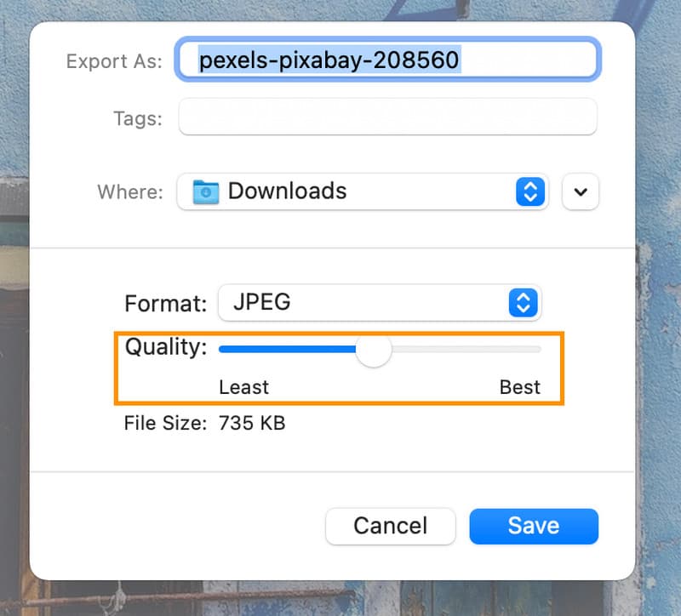
Task: Expand the full save dialog with chevron
Action: point(581,191)
